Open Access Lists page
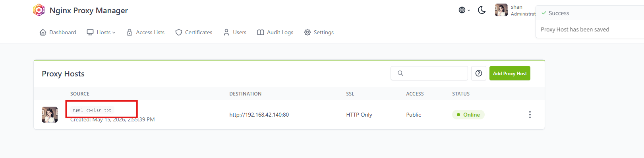Image resolution: width=644 pixels, height=158 pixels. coord(145,32)
